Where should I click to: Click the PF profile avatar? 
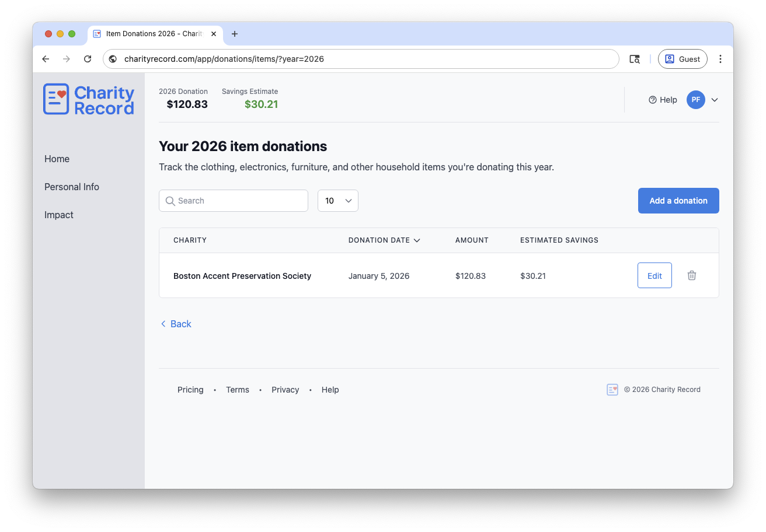(695, 100)
